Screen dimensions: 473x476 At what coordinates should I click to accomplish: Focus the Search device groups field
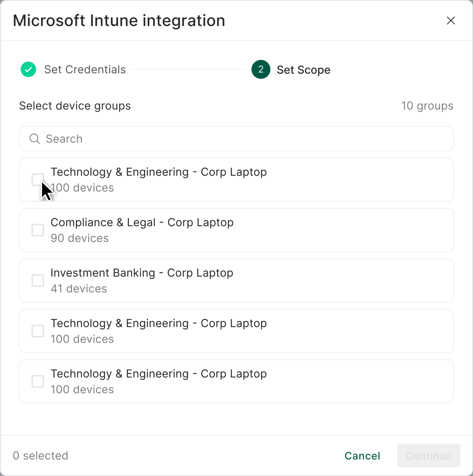coord(236,139)
